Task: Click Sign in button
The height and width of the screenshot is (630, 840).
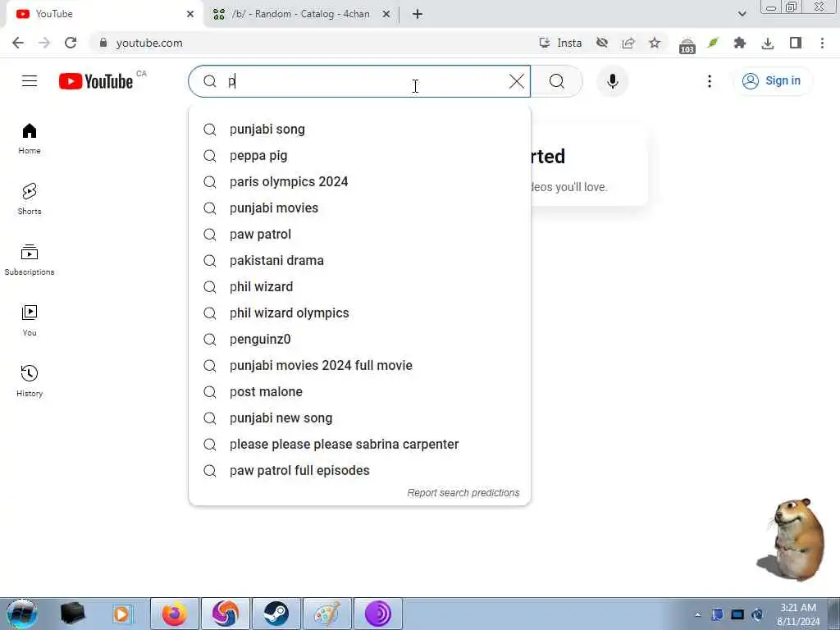Action: 772,81
